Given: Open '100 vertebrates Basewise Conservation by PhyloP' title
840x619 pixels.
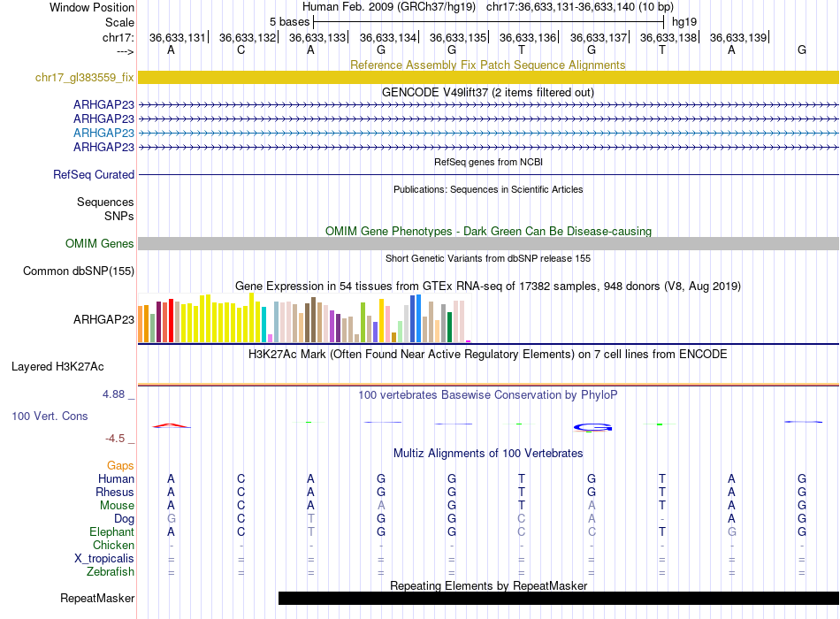Looking at the screenshot, I should 488,395.
